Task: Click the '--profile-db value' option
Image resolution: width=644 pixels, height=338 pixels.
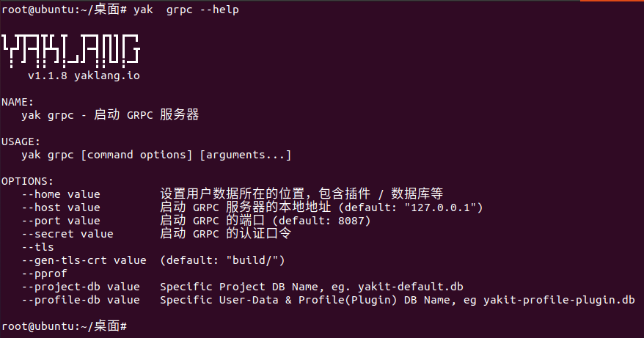Action: pos(81,300)
